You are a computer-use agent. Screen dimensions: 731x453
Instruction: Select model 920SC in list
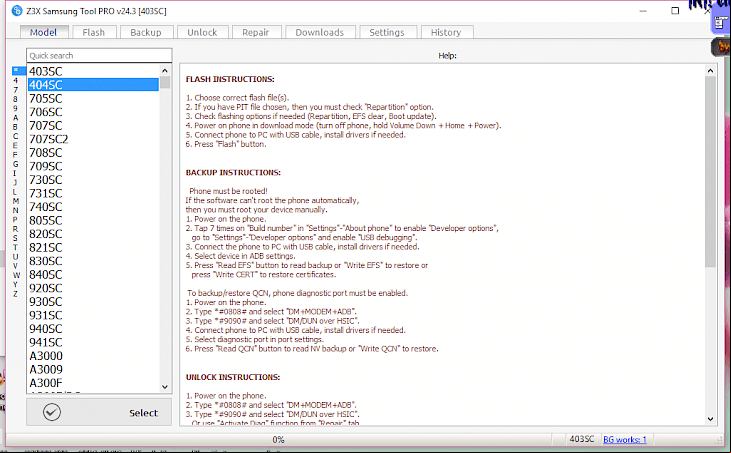(x=93, y=288)
